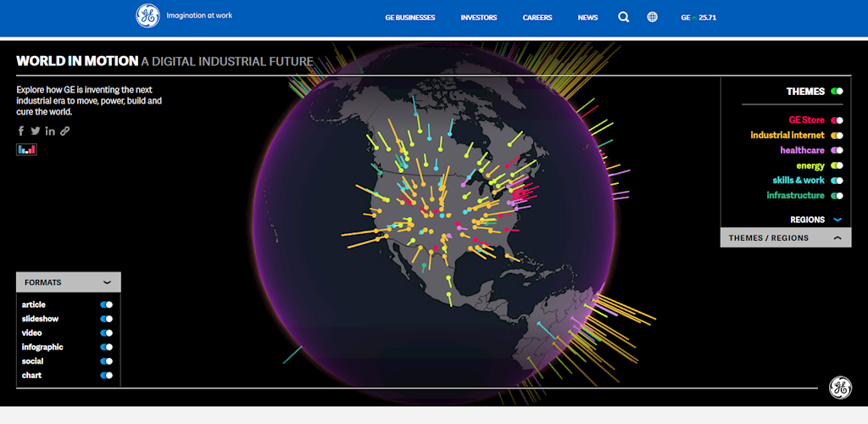868x424 pixels.
Task: Share via the Twitter bird icon
Action: [36, 131]
